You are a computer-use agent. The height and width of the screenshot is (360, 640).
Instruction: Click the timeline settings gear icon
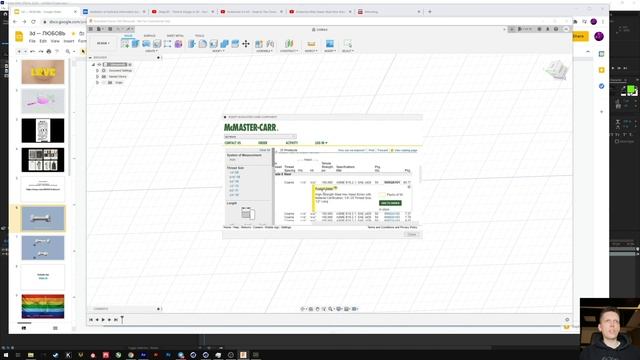[567, 320]
